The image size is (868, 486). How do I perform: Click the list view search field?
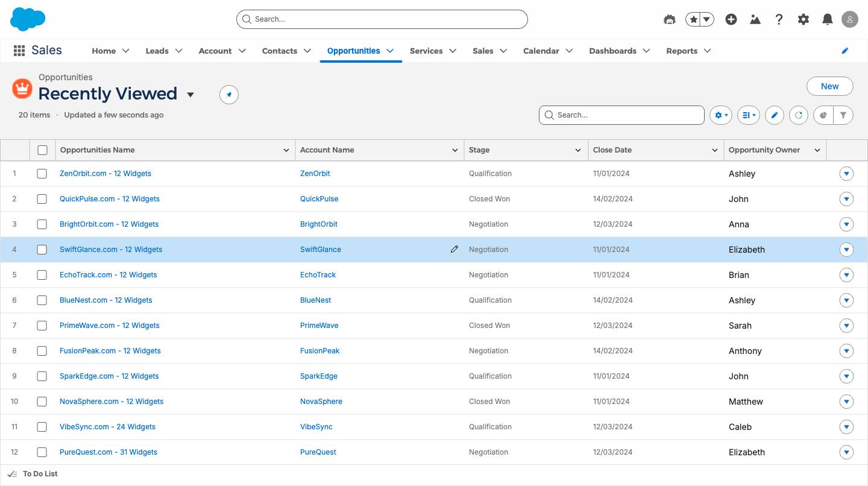tap(621, 115)
